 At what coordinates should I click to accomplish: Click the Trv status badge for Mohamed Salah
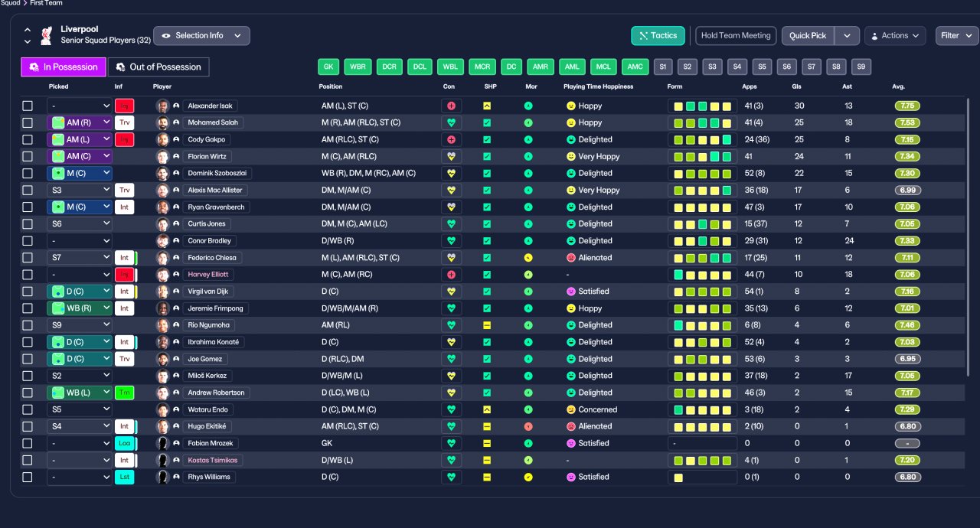tap(124, 123)
